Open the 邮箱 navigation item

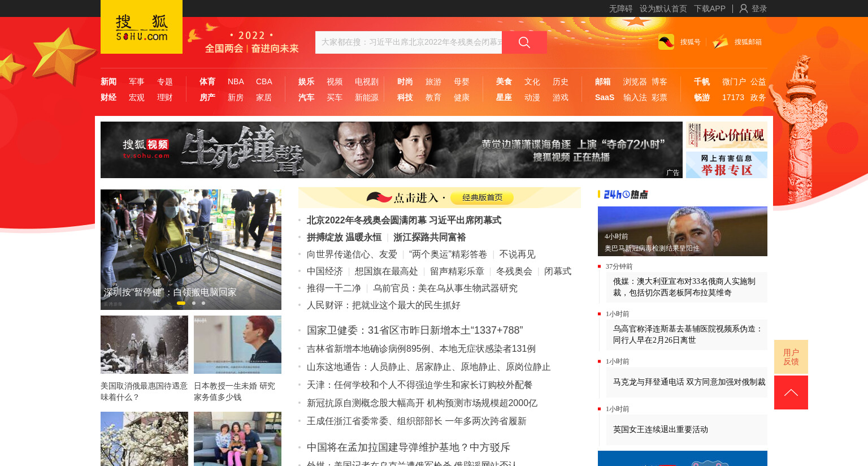click(x=603, y=81)
